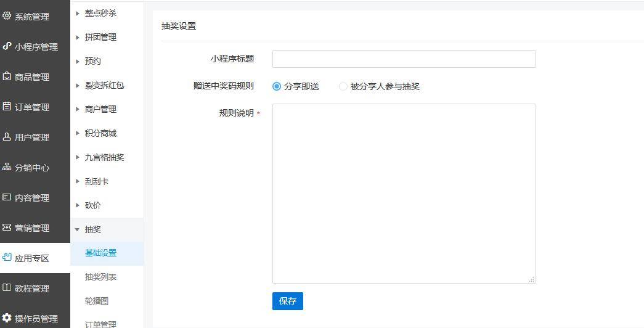Open the 整点秒杀 menu label

click(x=100, y=13)
